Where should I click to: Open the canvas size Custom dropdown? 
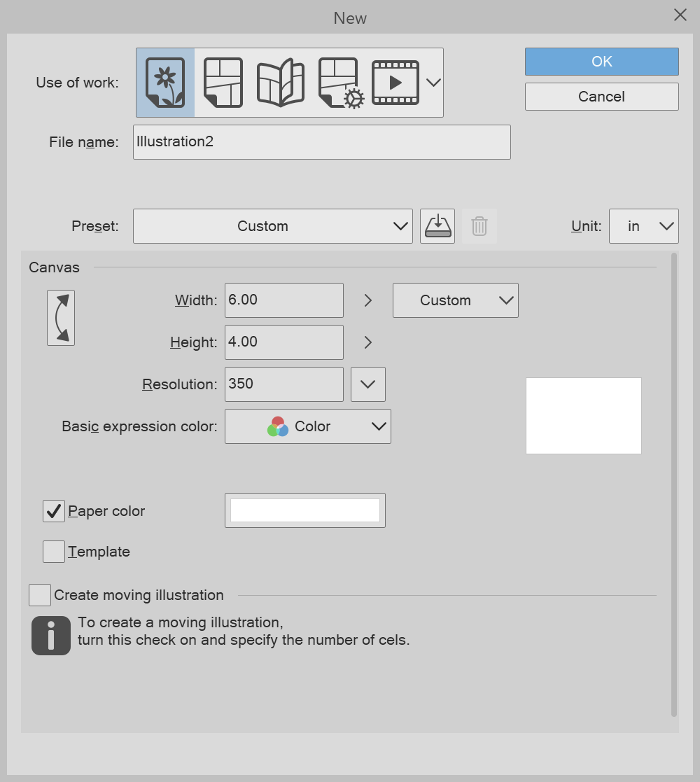pyautogui.click(x=455, y=300)
